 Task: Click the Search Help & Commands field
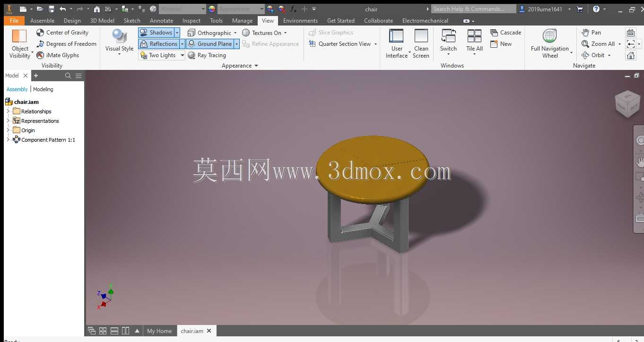click(x=473, y=9)
